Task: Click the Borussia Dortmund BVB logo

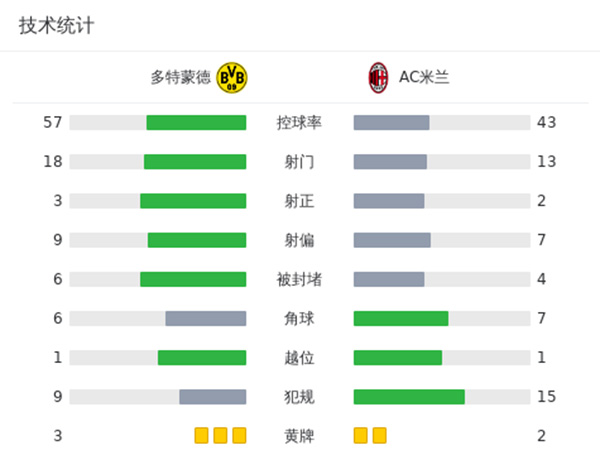Action: coord(232,76)
